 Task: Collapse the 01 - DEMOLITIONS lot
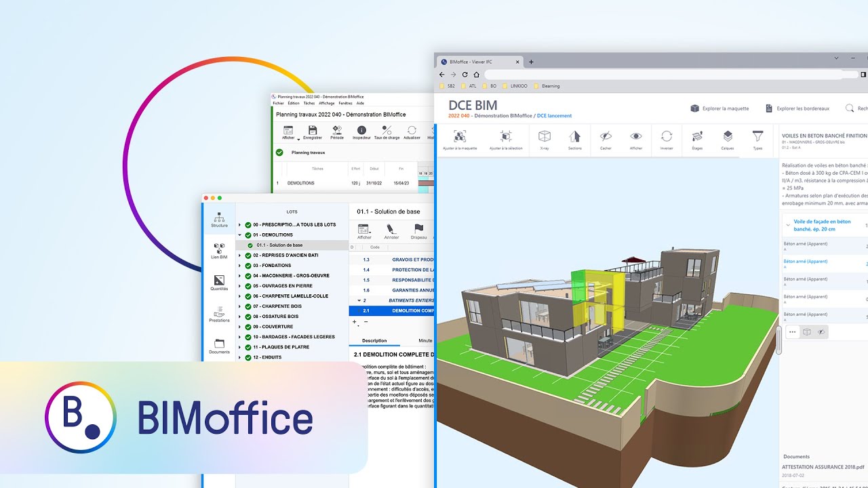pos(239,235)
